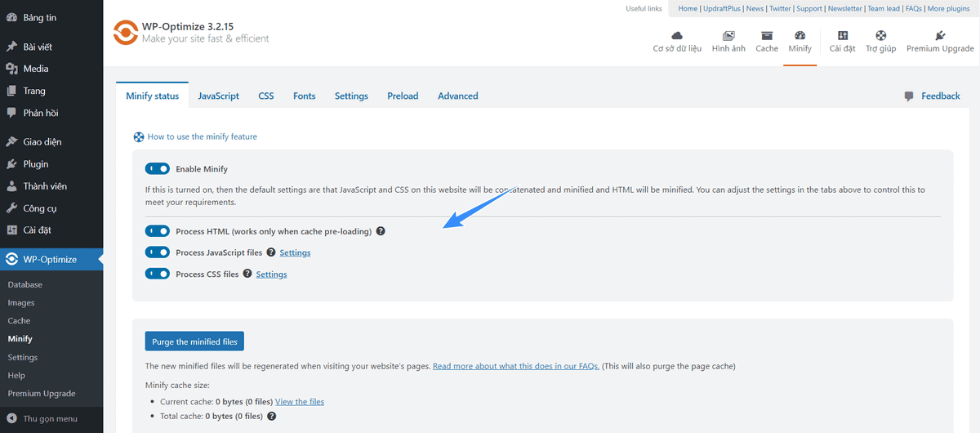Click help icon next to Total cache
Viewport: 980px width, 433px height.
[272, 416]
